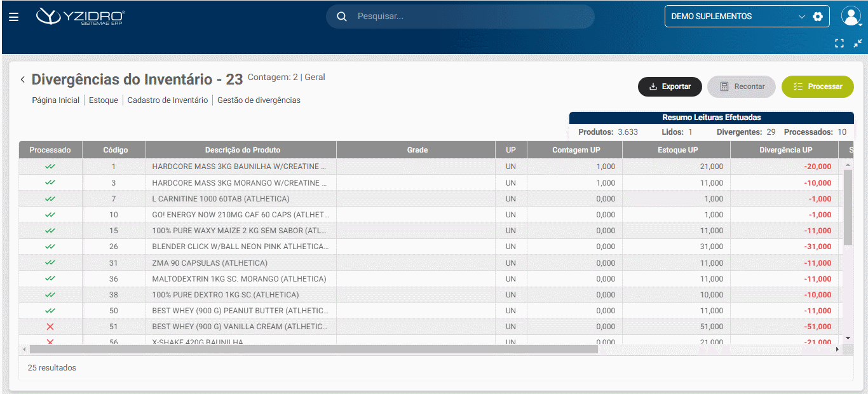This screenshot has height=394, width=868.
Task: Sort by the Divergência UP column header
Action: [785, 150]
